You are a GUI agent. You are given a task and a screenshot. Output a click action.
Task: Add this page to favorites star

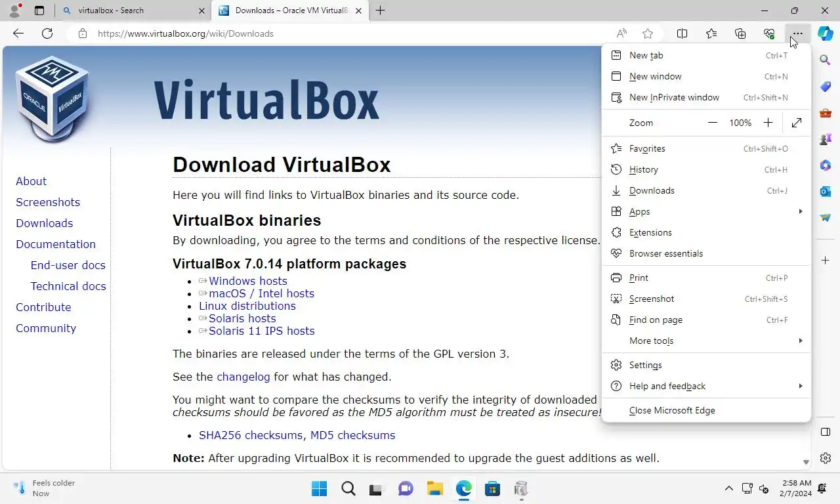click(x=648, y=33)
